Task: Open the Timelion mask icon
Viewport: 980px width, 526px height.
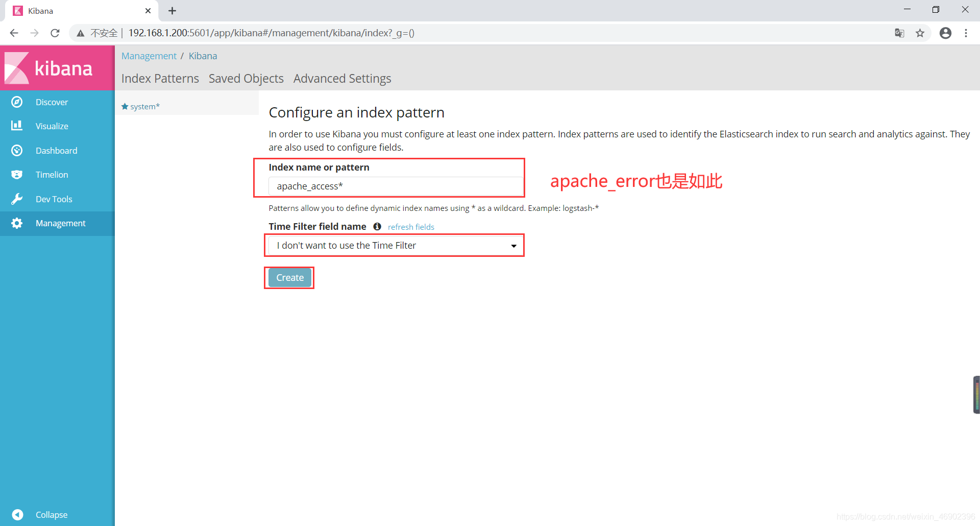Action: tap(17, 175)
